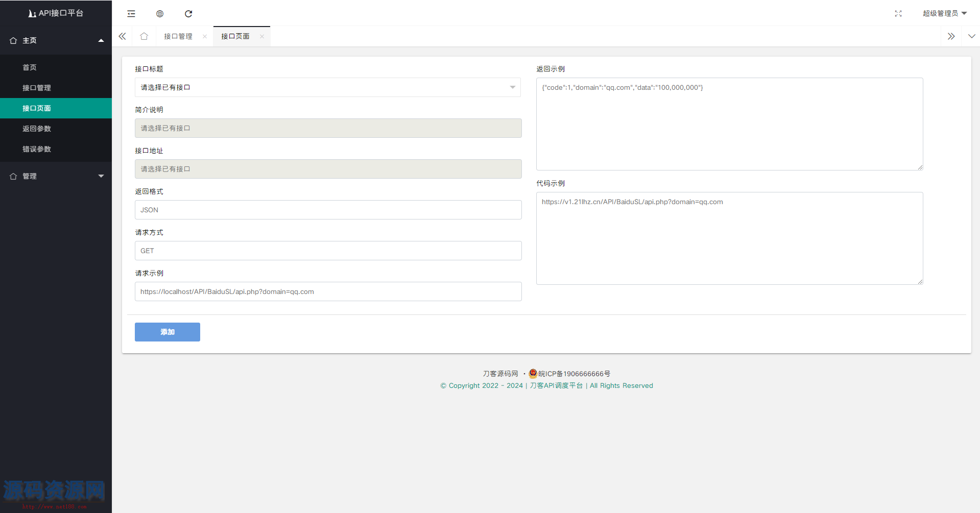
Task: Toggle the sidebar collapse menu icon
Action: (x=131, y=14)
